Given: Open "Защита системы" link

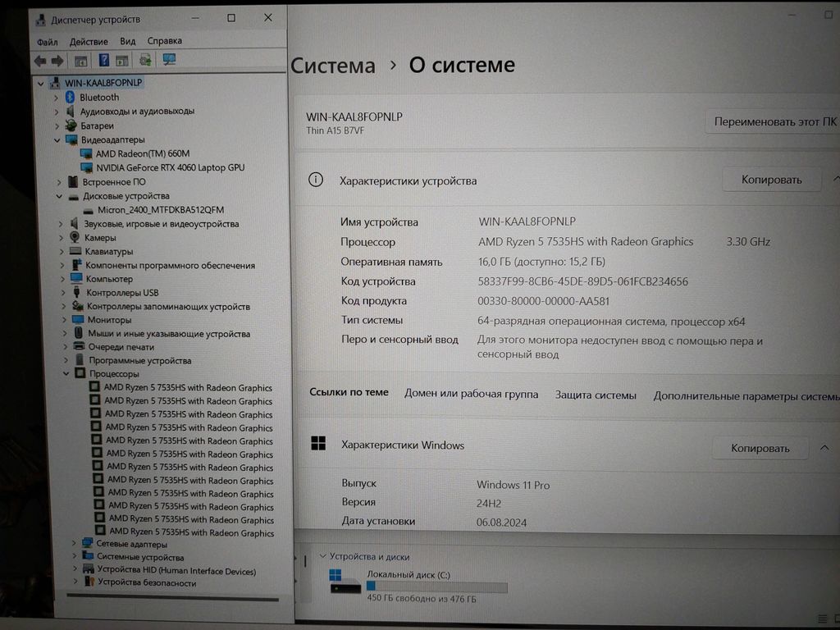Looking at the screenshot, I should click(x=596, y=395).
